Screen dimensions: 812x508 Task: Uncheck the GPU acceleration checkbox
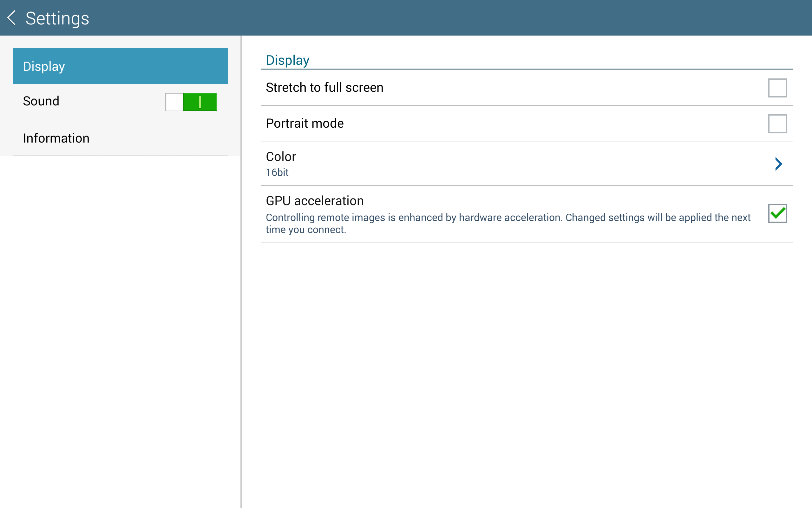777,213
